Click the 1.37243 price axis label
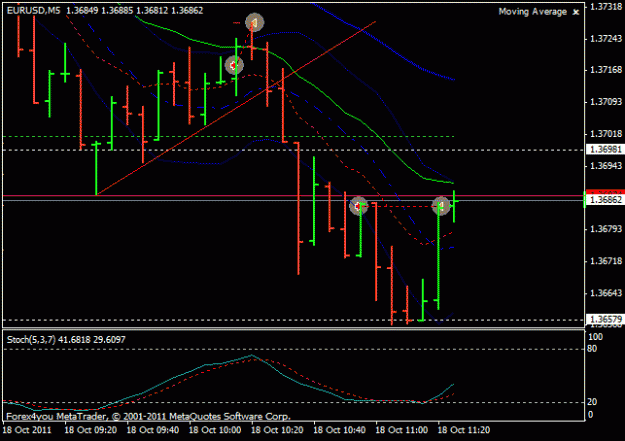625x441 pixels. pos(605,39)
